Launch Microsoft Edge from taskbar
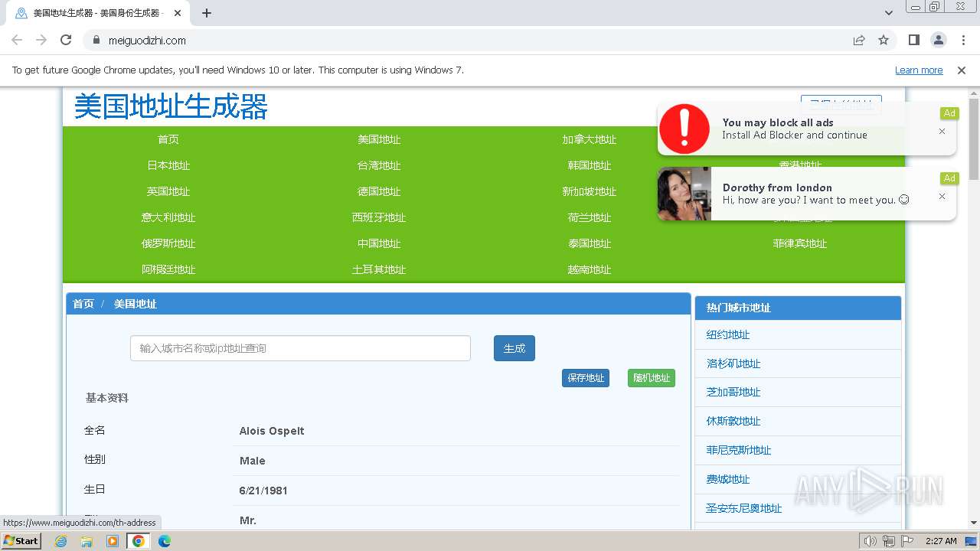The width and height of the screenshot is (980, 551). coord(165,541)
